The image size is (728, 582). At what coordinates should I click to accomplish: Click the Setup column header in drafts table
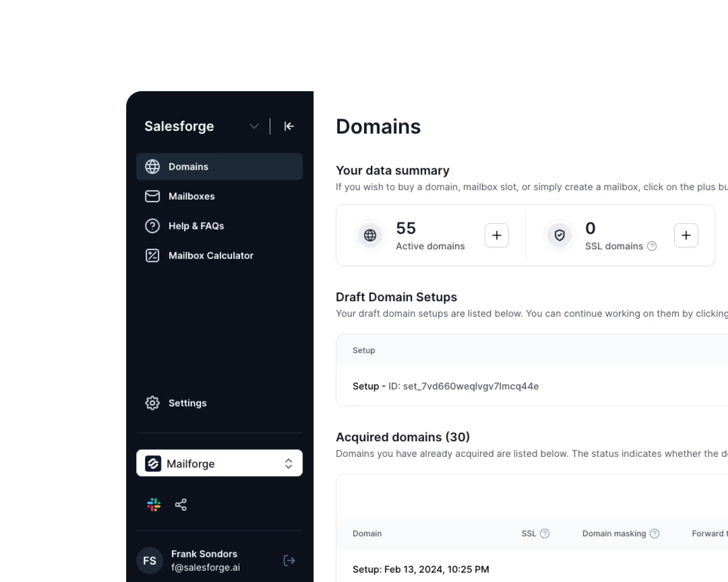[x=364, y=350]
